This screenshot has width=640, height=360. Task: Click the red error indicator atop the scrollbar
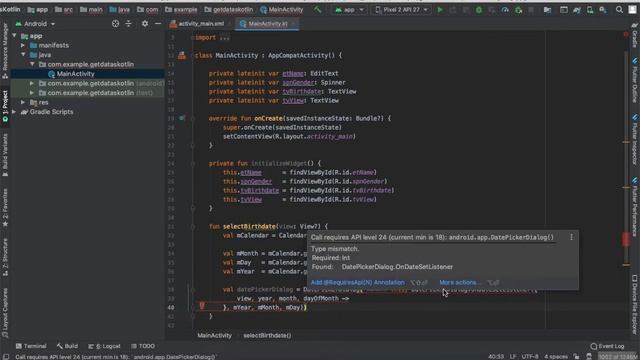(626, 35)
